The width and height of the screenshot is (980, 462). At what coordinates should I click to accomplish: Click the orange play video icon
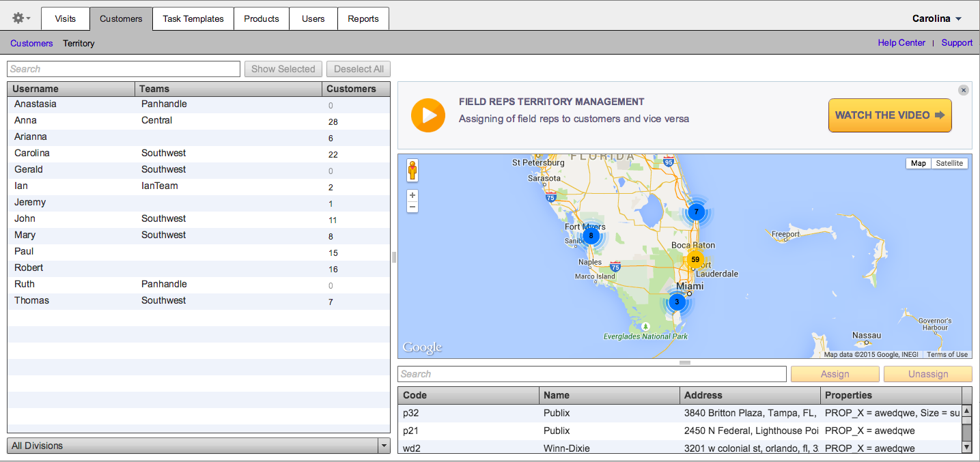tap(428, 115)
